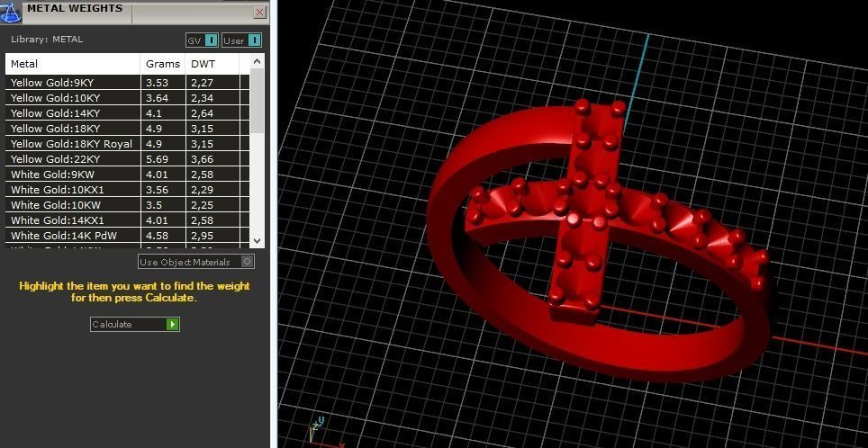Click the Calculate button
The height and width of the screenshot is (448, 868).
pos(135,324)
